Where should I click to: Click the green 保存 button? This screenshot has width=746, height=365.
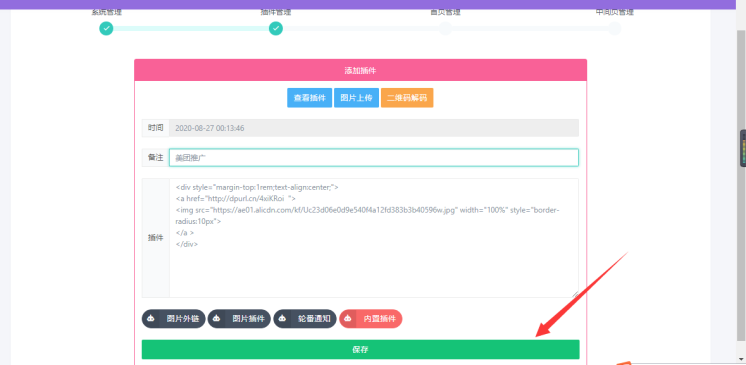(x=360, y=349)
